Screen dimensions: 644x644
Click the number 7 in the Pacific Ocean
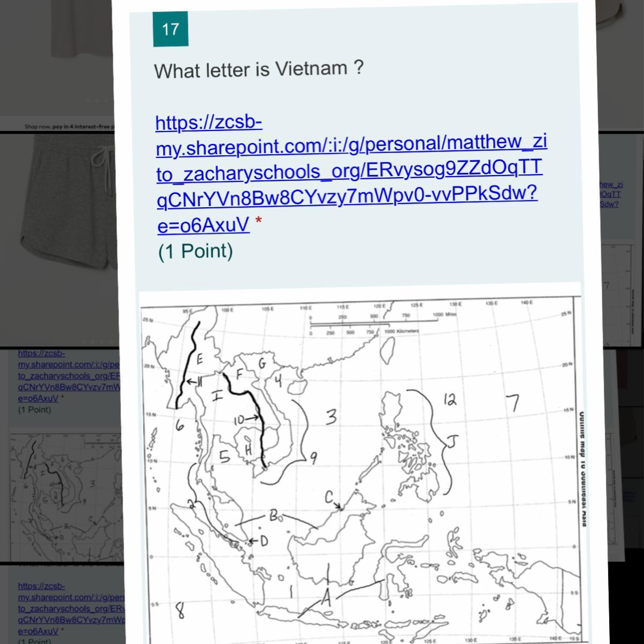[x=514, y=402]
